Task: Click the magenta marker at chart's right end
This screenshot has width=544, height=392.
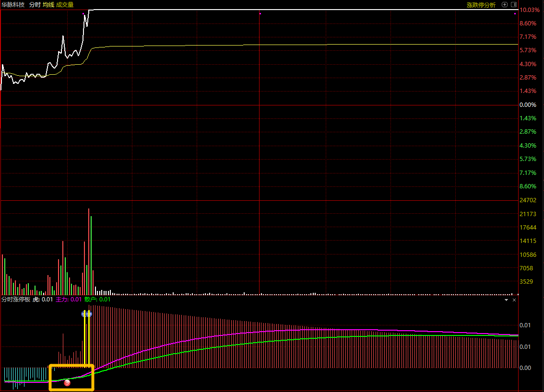Action: (515, 14)
